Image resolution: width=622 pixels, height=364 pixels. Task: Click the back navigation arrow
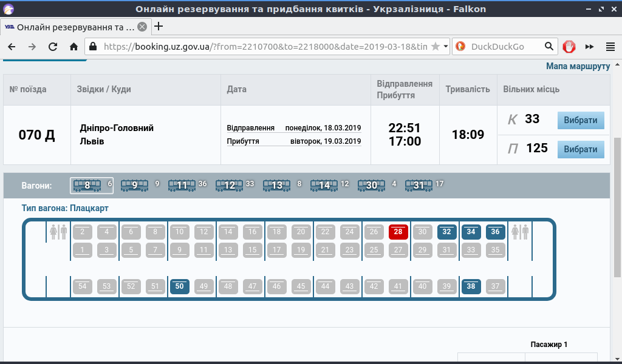[x=12, y=46]
